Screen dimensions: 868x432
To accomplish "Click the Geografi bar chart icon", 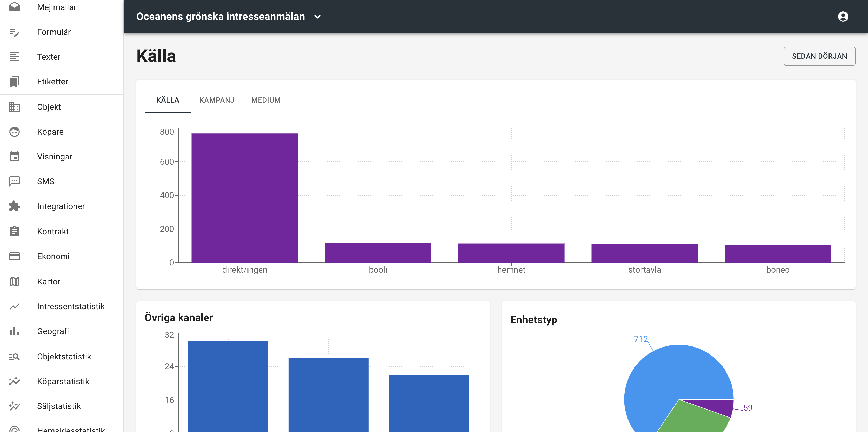I will click(14, 331).
